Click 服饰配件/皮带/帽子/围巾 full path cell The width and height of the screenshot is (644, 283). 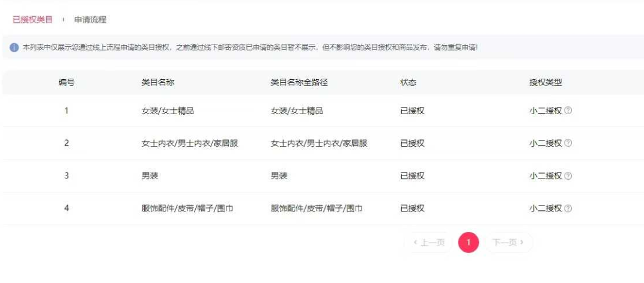tap(317, 208)
